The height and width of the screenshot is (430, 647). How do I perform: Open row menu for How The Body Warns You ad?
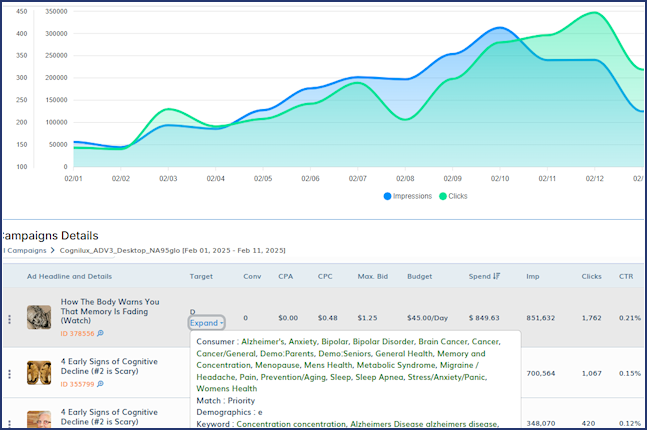click(9, 319)
